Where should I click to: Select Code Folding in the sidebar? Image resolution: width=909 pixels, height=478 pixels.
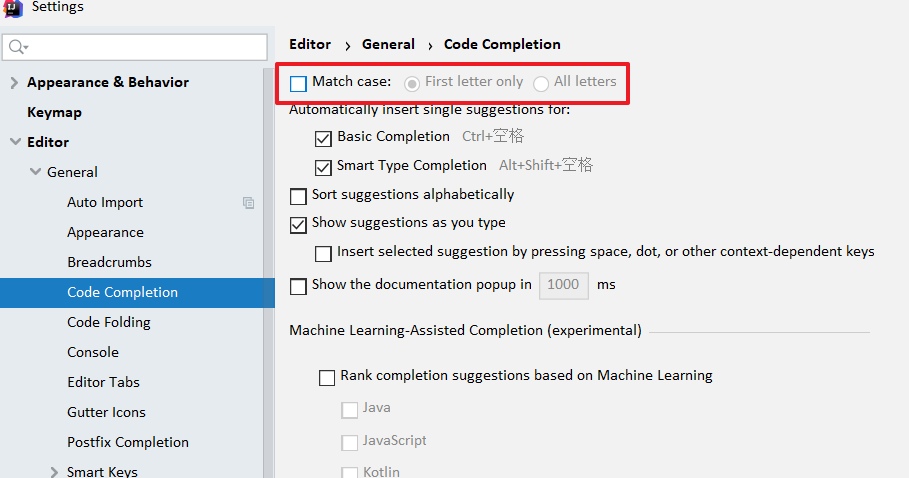pyautogui.click(x=108, y=322)
